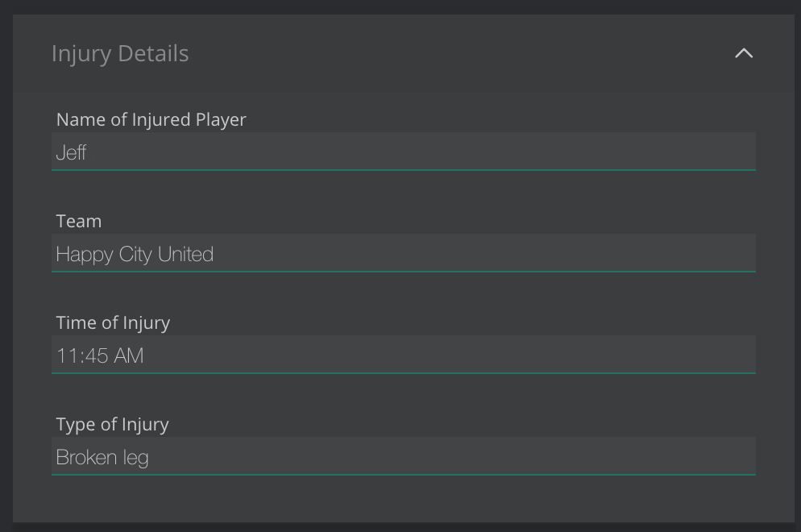
Task: Collapse the Injury Details section chevron
Action: (x=744, y=53)
